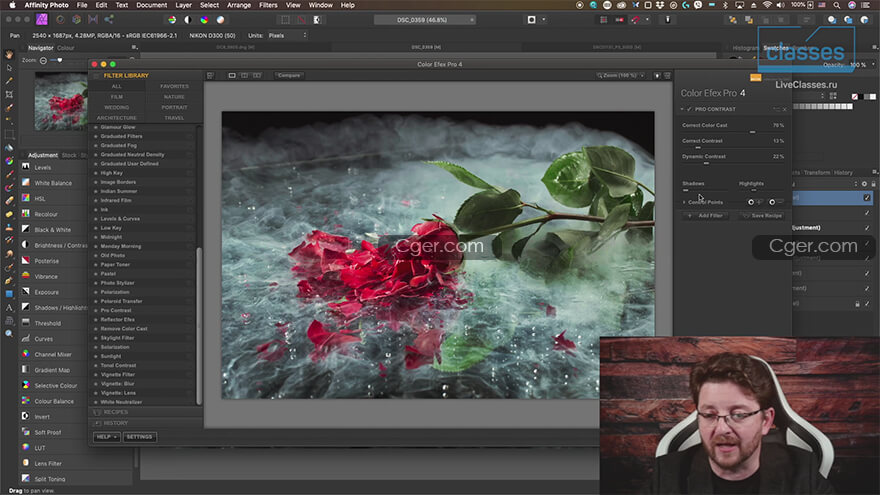This screenshot has width=880, height=495.
Task: Apply Auto Colours from toolbar
Action: (204, 20)
